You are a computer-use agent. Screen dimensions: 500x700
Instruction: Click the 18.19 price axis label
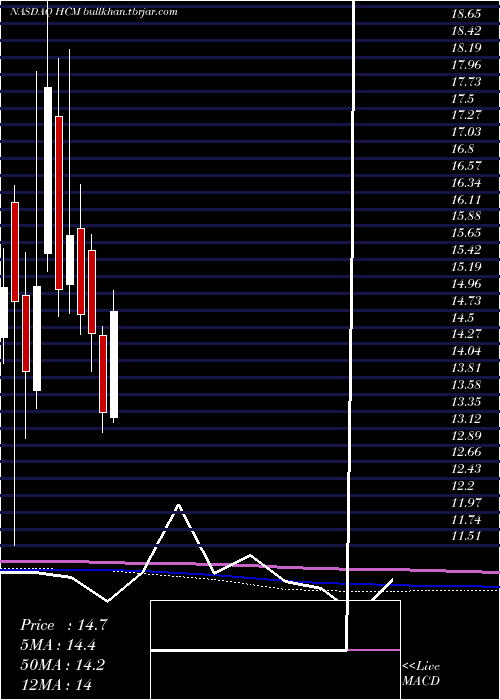click(x=466, y=48)
